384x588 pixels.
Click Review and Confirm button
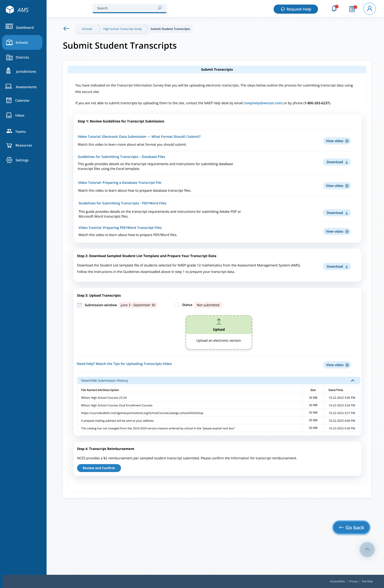99,468
